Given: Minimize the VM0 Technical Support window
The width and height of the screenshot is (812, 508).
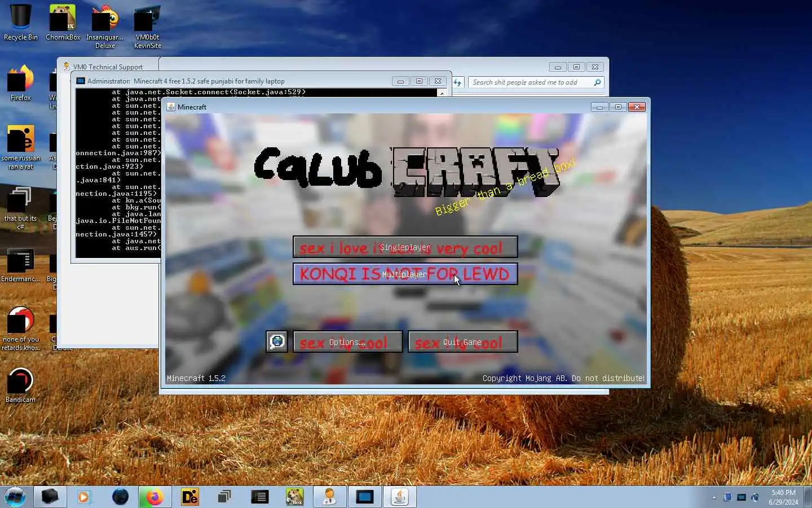Looking at the screenshot, I should click(x=558, y=67).
